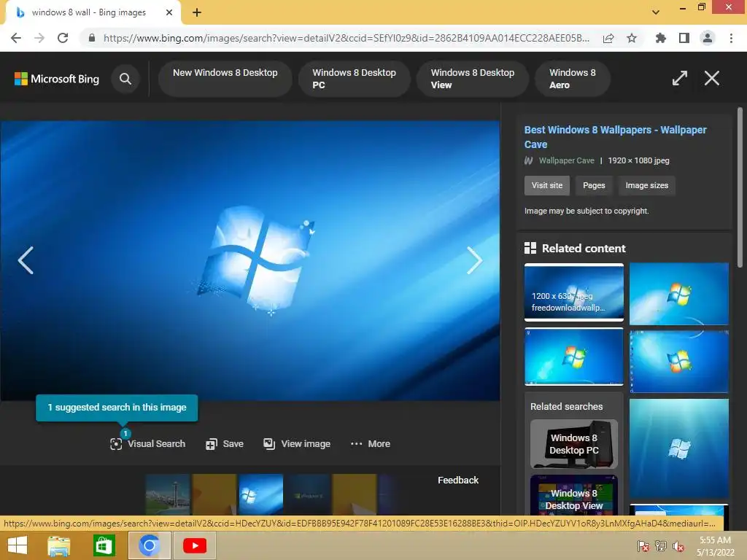This screenshot has height=560, width=747.
Task: Open View image option
Action: click(297, 444)
